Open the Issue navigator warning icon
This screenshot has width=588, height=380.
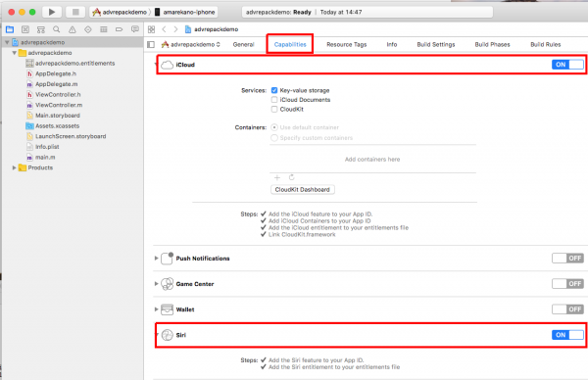72,29
